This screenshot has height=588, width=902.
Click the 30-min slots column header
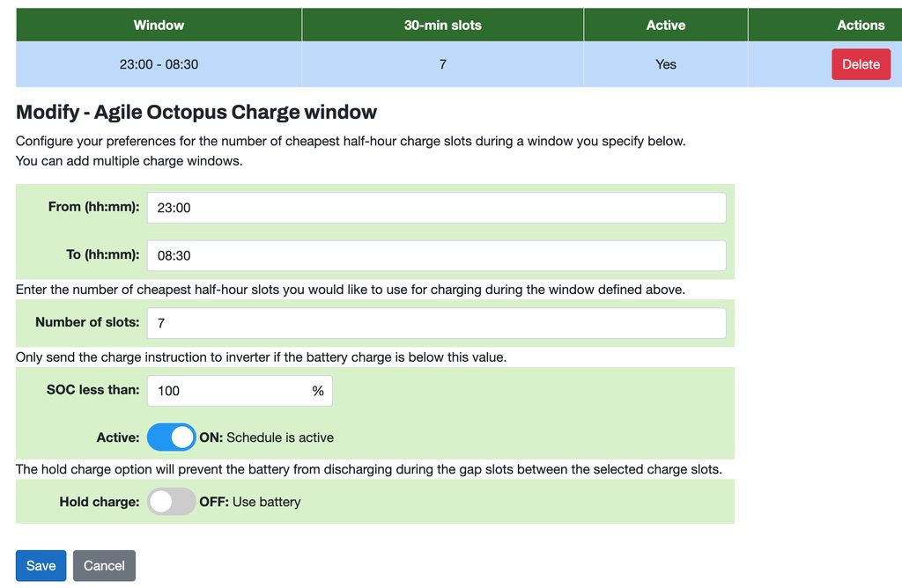pos(442,26)
